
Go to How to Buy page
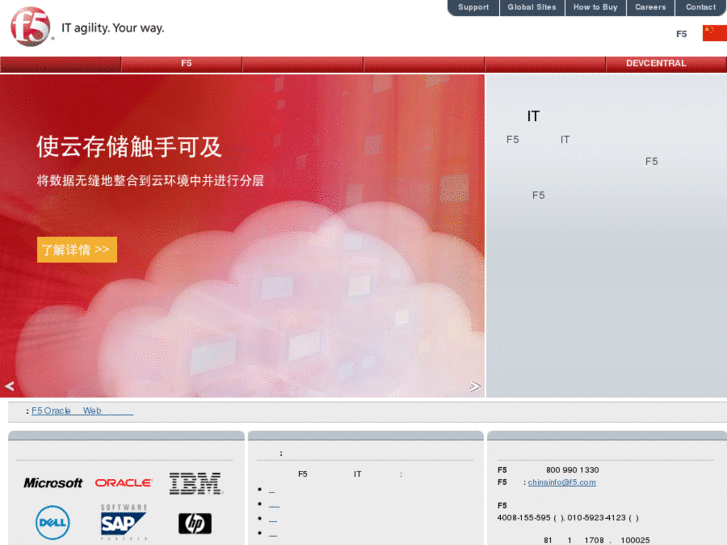click(595, 7)
